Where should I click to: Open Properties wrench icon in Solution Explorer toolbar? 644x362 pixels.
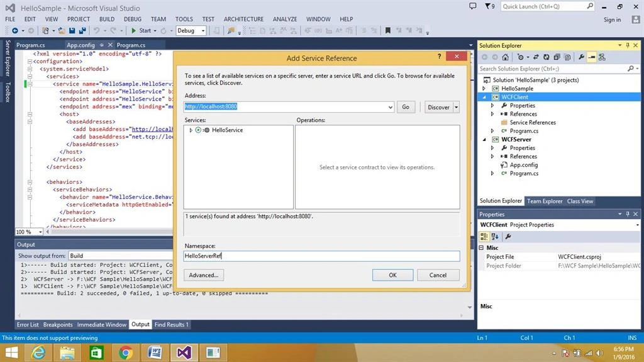[x=581, y=57]
